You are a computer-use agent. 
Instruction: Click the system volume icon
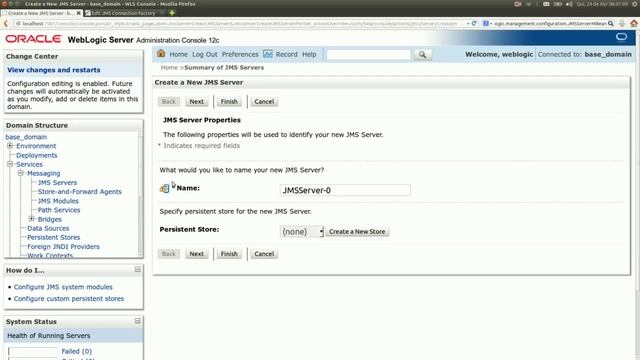569,4
